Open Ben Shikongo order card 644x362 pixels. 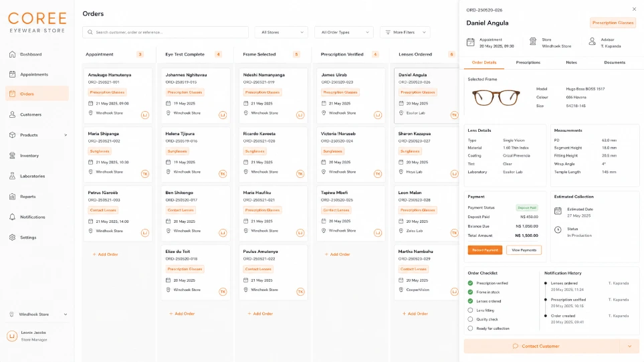[x=195, y=213]
